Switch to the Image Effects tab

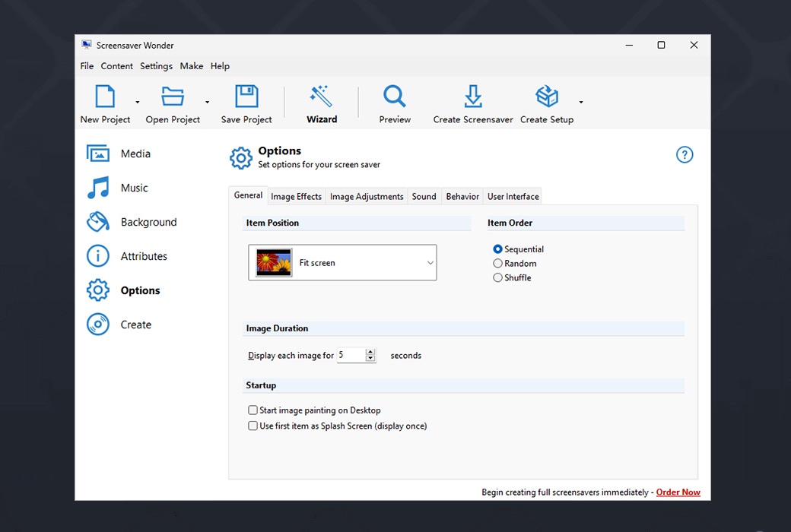(x=296, y=197)
